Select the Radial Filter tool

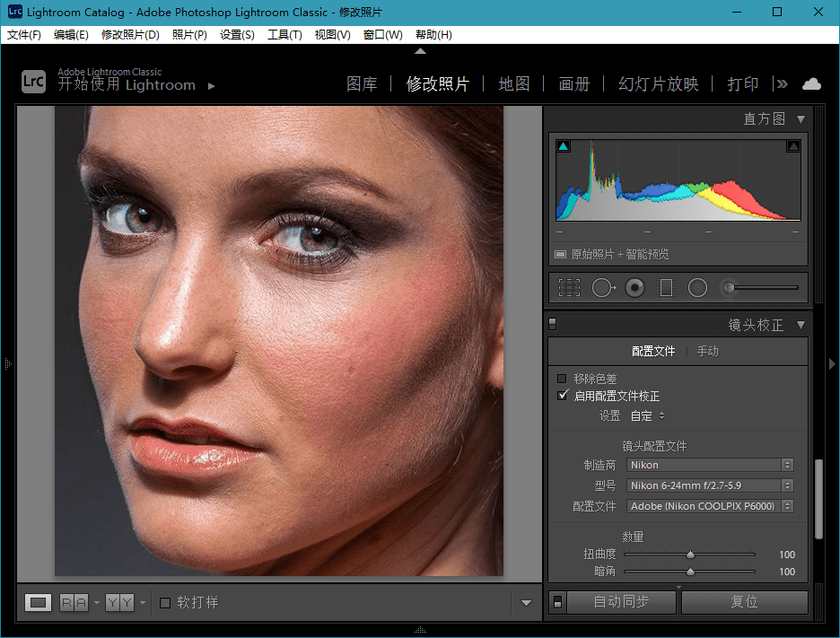(x=697, y=287)
